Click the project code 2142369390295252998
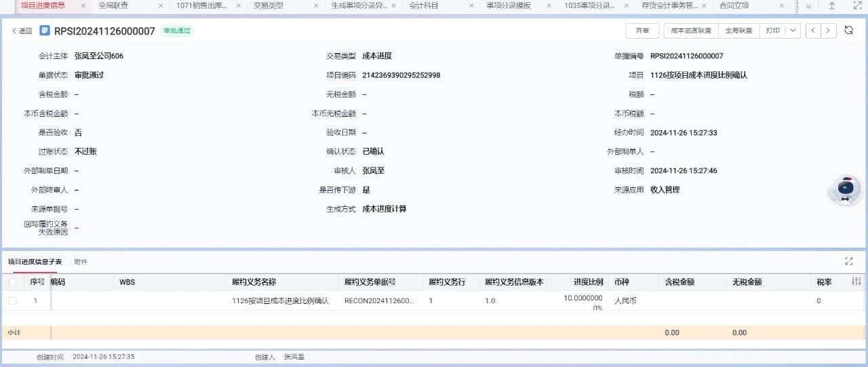Screen dimensions: 868x367 pos(401,75)
